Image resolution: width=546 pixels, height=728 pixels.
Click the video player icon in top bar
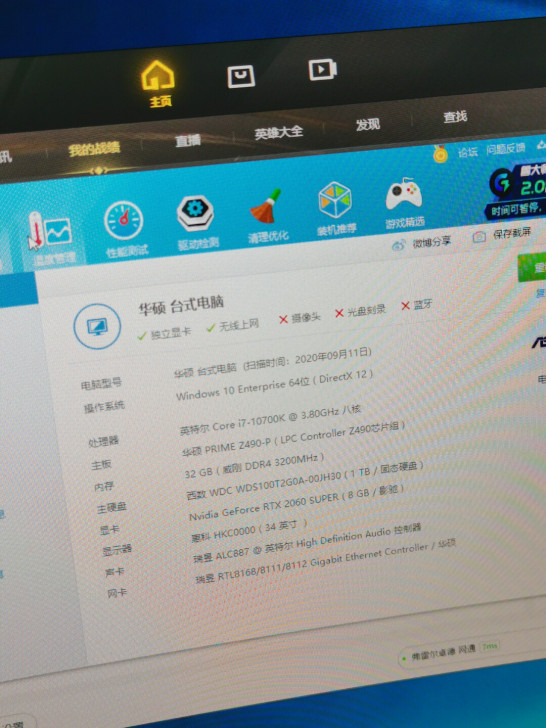(x=323, y=69)
